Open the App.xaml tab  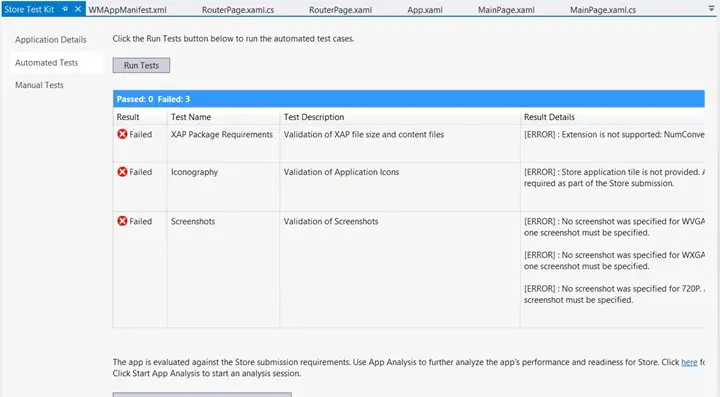coord(425,10)
